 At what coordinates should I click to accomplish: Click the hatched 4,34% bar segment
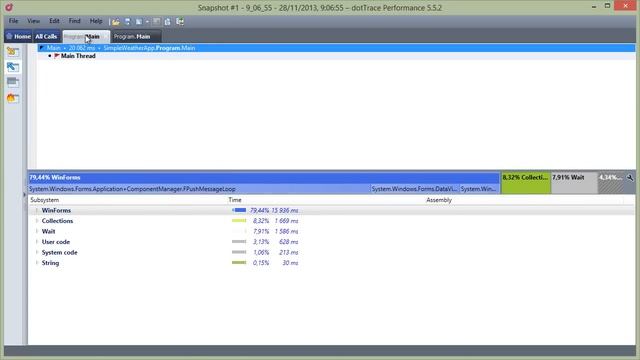611,183
